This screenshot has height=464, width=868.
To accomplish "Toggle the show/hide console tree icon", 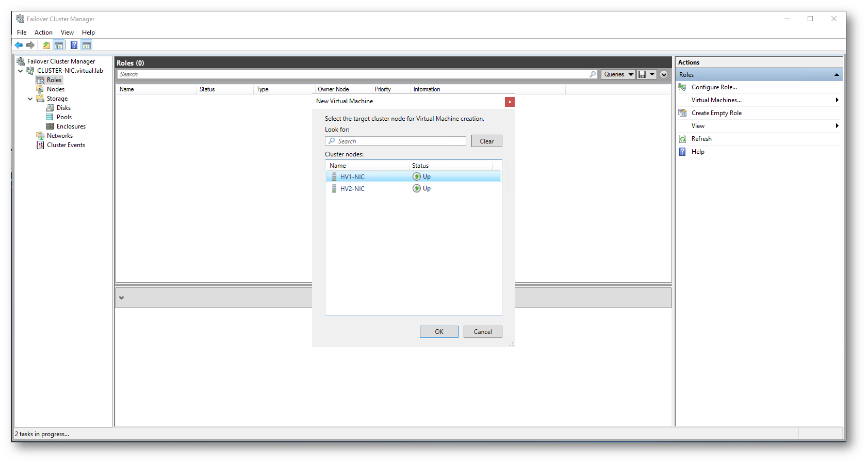I will [59, 45].
